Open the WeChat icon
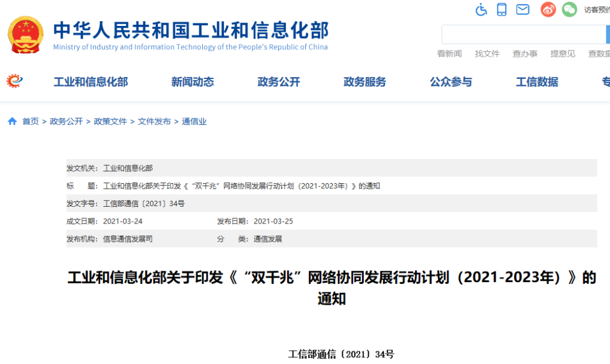The image size is (610, 364). point(569,9)
